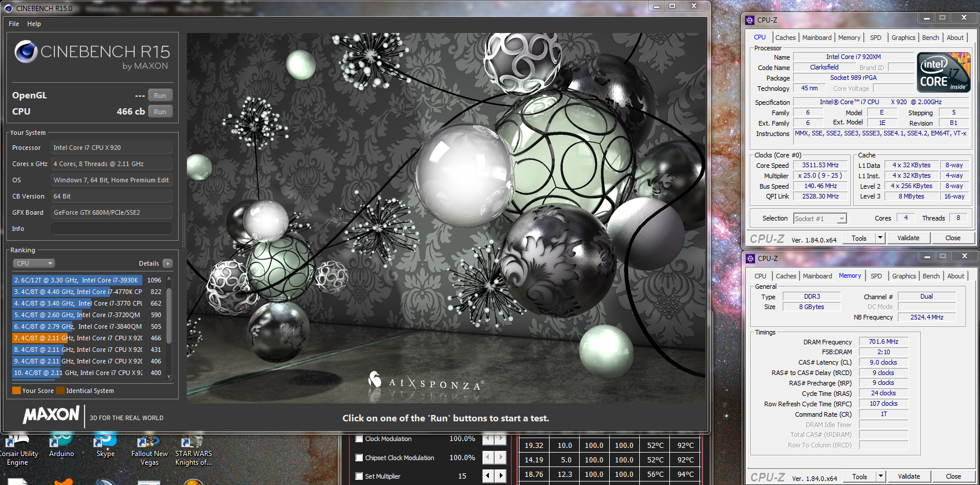Lower the Set Multiplier with left arrow
The width and height of the screenshot is (980, 485).
tap(488, 476)
